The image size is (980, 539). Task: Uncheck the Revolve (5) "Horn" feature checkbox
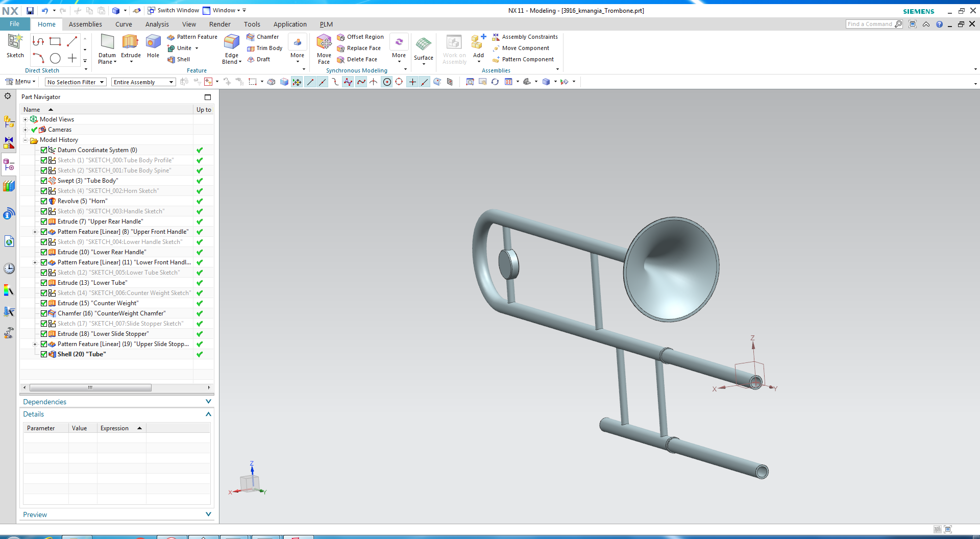(44, 201)
